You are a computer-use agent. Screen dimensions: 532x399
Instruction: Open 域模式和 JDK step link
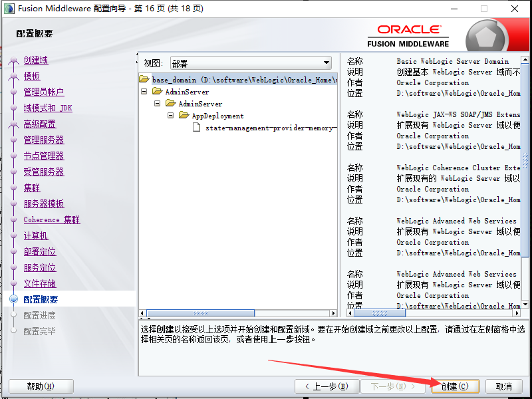[x=48, y=108]
